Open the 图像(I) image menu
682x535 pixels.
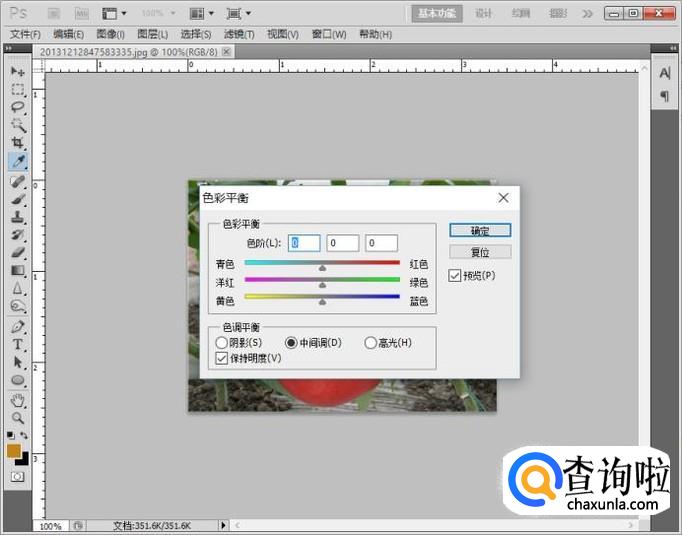click(x=110, y=34)
